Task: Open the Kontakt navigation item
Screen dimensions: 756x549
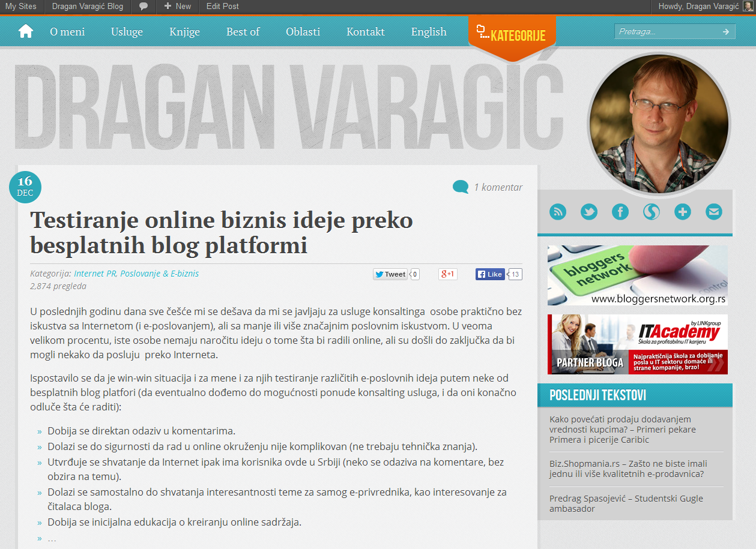Action: coord(366,32)
